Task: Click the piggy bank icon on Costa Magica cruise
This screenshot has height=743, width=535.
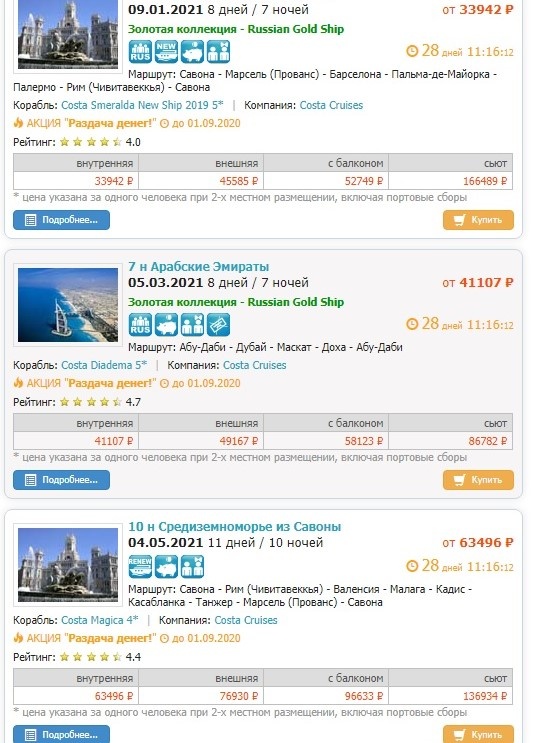Action: click(166, 567)
